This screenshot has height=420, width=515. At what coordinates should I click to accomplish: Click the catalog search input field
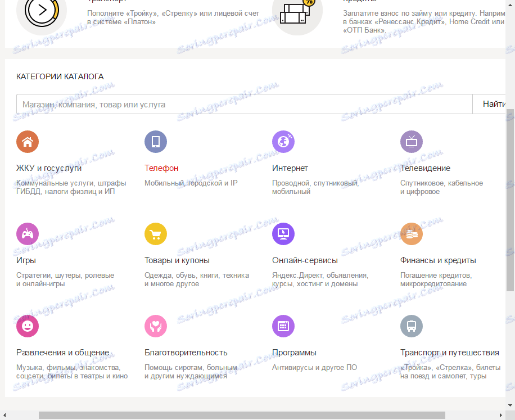tap(245, 105)
